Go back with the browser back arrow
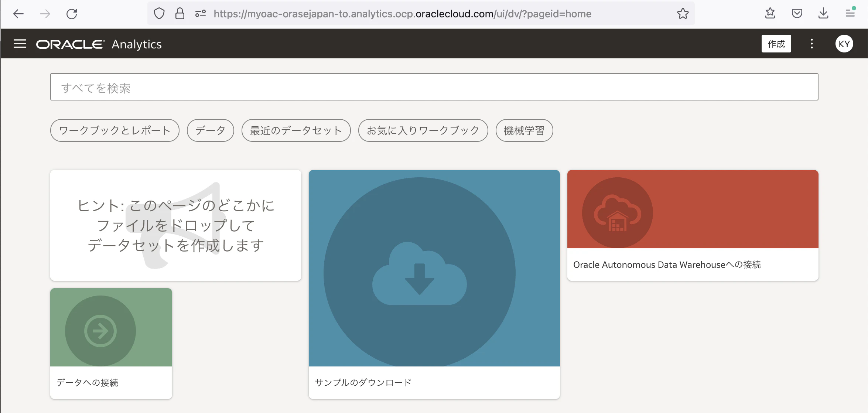Viewport: 868px width, 413px height. [x=18, y=14]
